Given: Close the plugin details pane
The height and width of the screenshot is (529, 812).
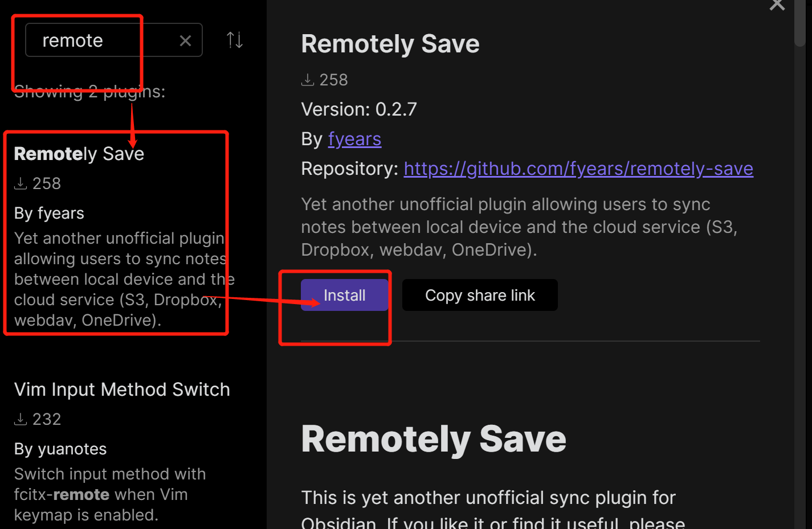Looking at the screenshot, I should 777,5.
